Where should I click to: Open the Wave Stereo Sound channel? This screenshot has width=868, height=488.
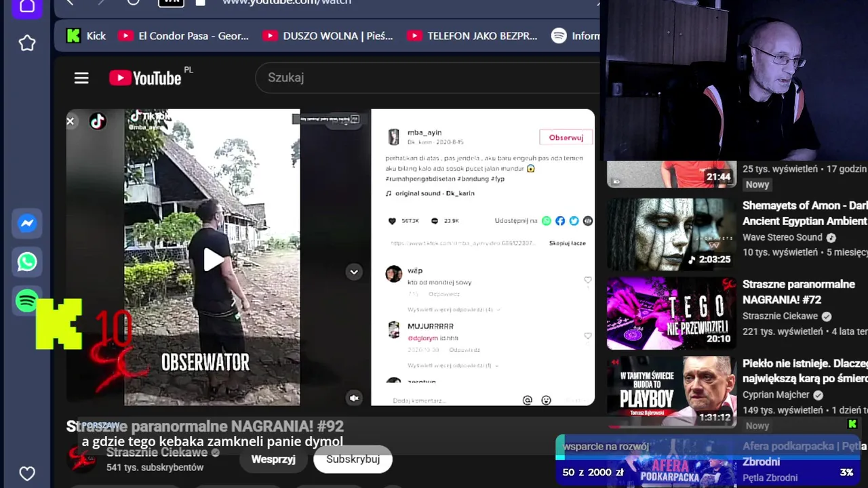coord(782,237)
